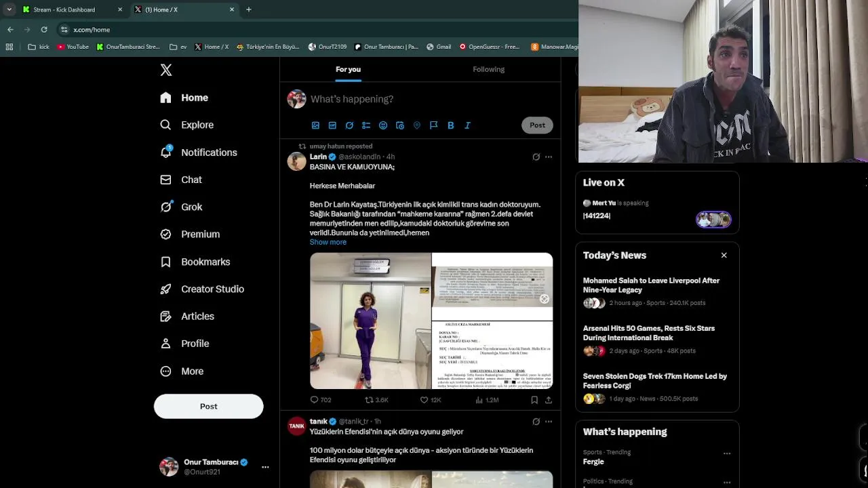Open more menu on tanık post

click(549, 422)
